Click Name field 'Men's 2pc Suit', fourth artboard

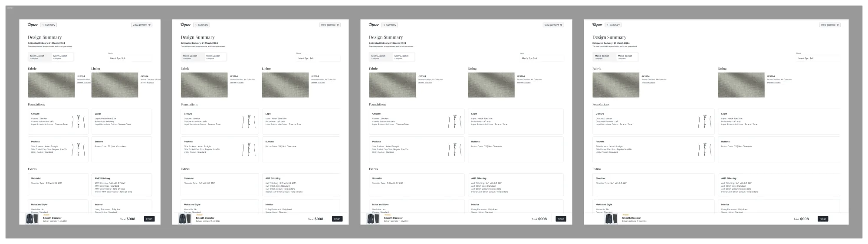818,58
